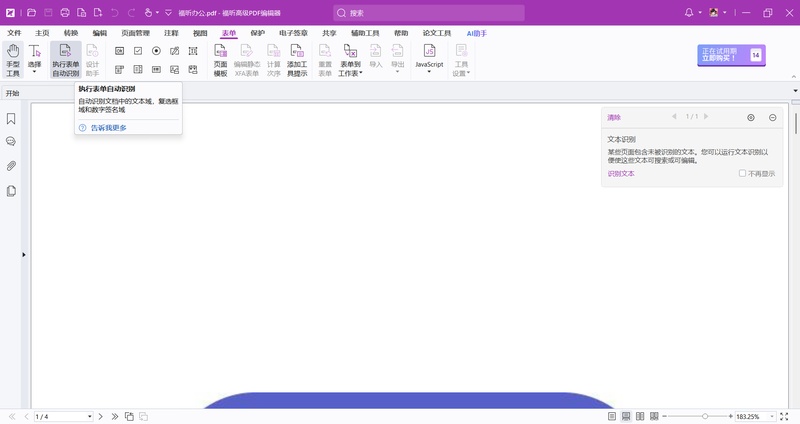Expand the 选择 tool dropdown
The height and width of the screenshot is (424, 800).
click(35, 72)
